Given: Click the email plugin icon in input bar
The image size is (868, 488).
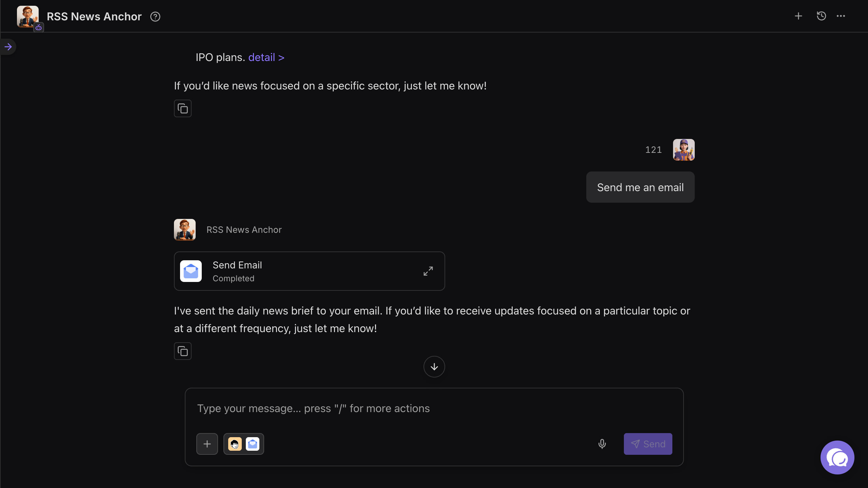Looking at the screenshot, I should tap(253, 444).
